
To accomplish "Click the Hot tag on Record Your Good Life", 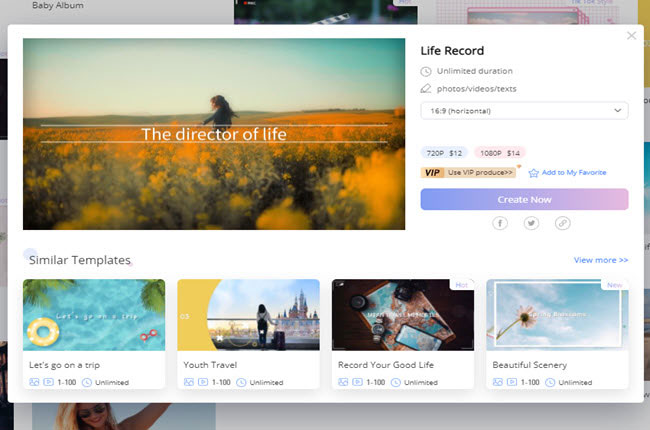I will (461, 285).
